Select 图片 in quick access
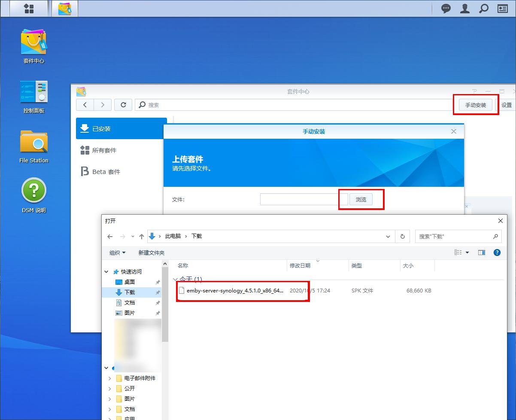Viewport: 516px width, 420px height. [x=130, y=313]
